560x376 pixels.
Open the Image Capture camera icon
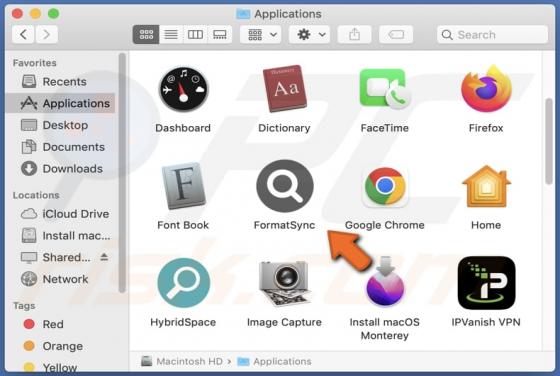click(x=284, y=283)
